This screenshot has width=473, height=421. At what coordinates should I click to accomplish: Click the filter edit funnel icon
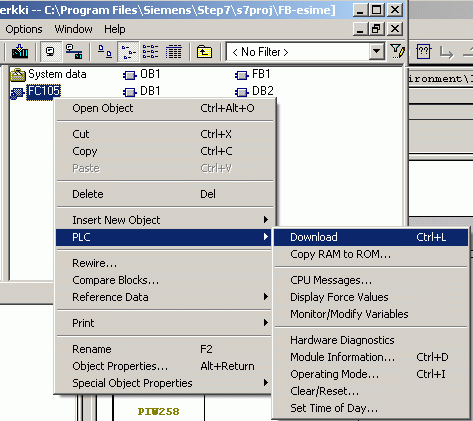[x=397, y=52]
